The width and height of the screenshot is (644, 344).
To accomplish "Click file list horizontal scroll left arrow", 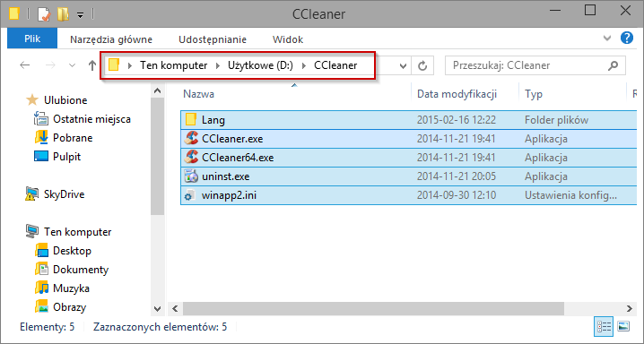I will point(176,308).
